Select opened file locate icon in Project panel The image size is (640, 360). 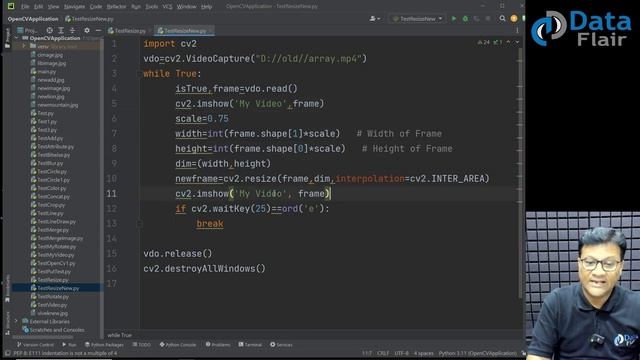49,31
